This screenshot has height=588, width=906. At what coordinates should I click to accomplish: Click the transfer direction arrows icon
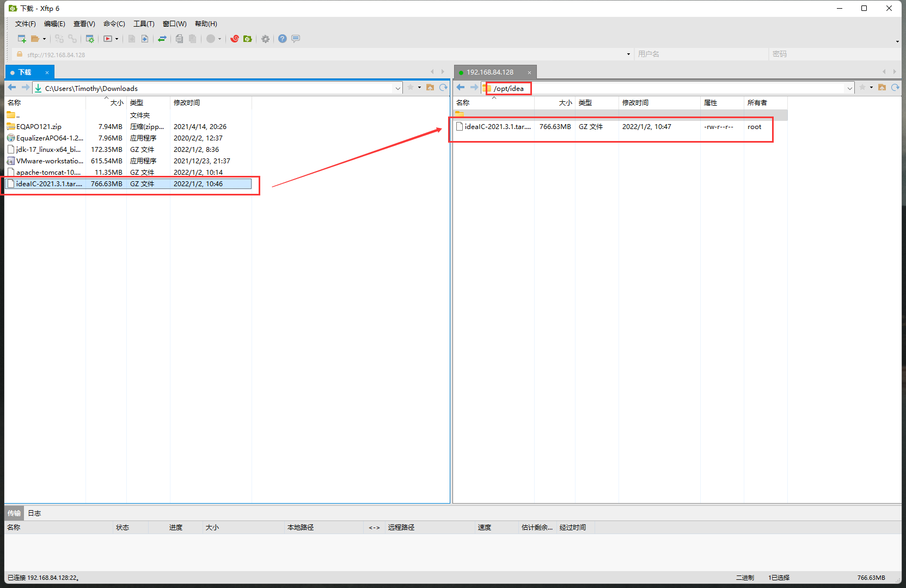coord(162,39)
